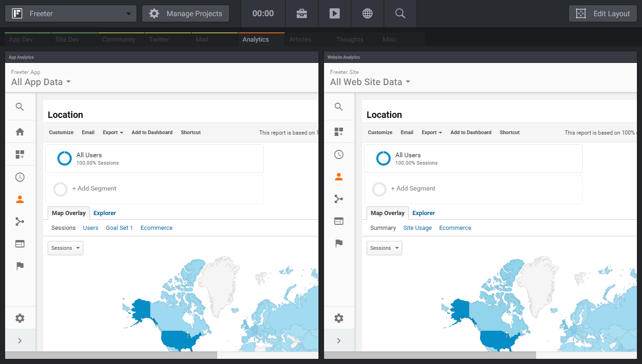642x364 pixels.
Task: Expand the collapsed sidebar in App Analytics
Action: click(x=20, y=341)
